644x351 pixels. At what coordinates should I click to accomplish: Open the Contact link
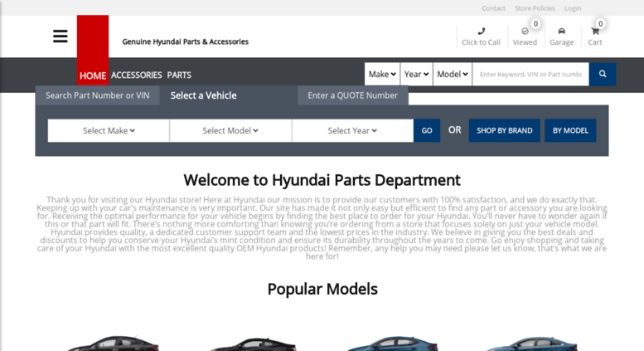(493, 8)
